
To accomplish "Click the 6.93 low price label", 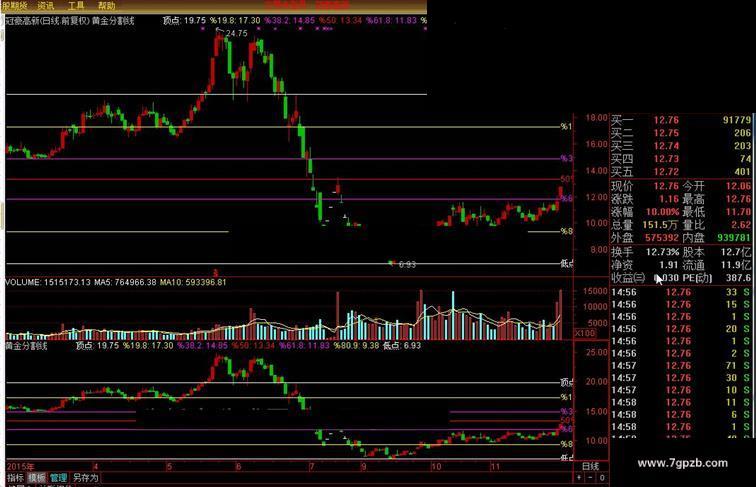I will click(407, 264).
